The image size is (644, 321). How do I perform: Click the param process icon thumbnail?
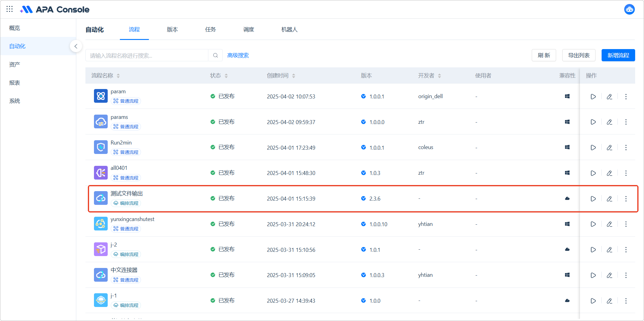(101, 96)
